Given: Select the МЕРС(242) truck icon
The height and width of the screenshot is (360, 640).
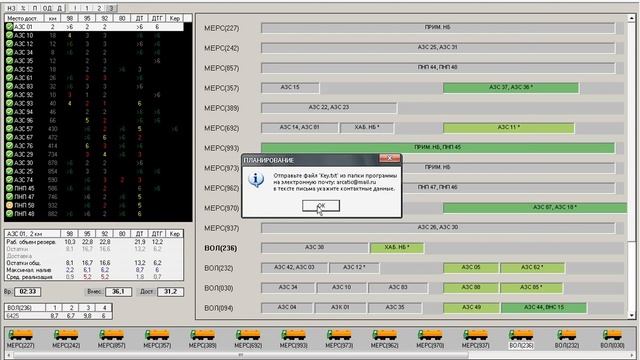Looking at the screenshot, I should pos(66,335).
